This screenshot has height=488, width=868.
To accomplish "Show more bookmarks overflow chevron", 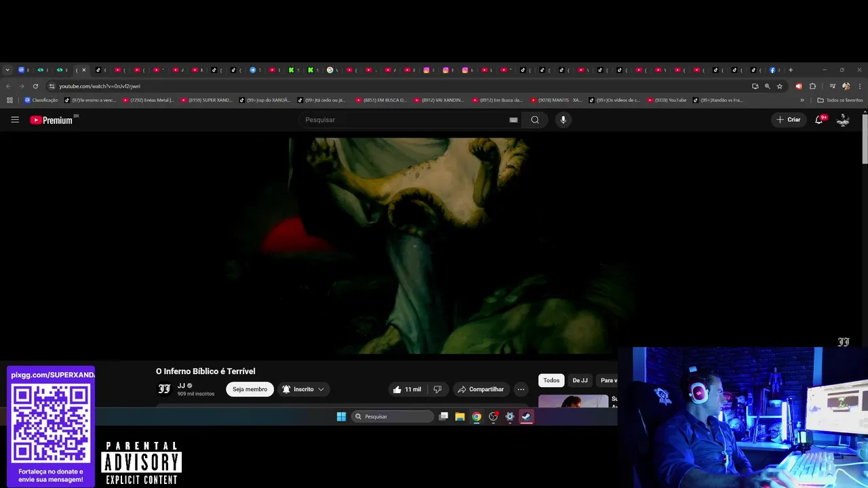I will (802, 100).
